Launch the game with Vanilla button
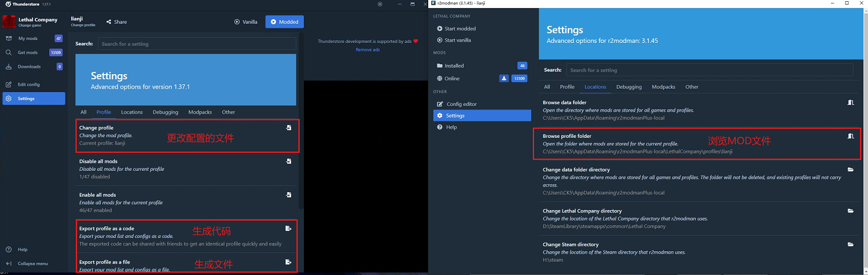 (x=246, y=22)
